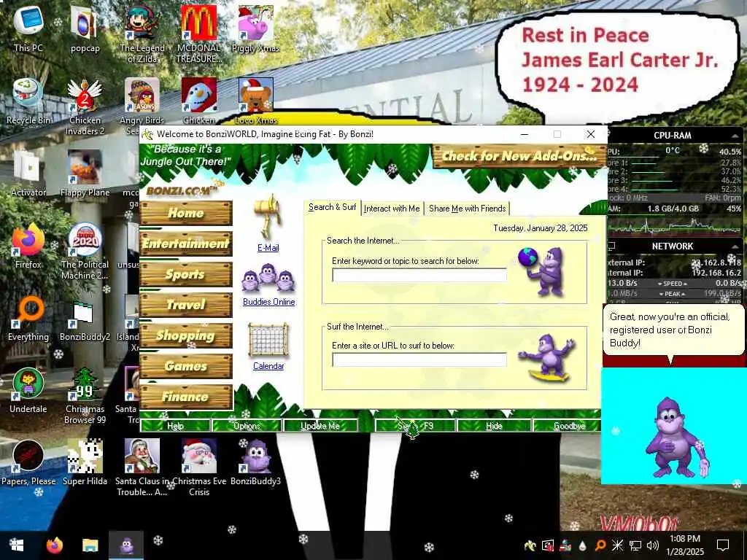Open the E-Mail horn icon in BonziWORLD
The width and height of the screenshot is (747, 560).
268,217
